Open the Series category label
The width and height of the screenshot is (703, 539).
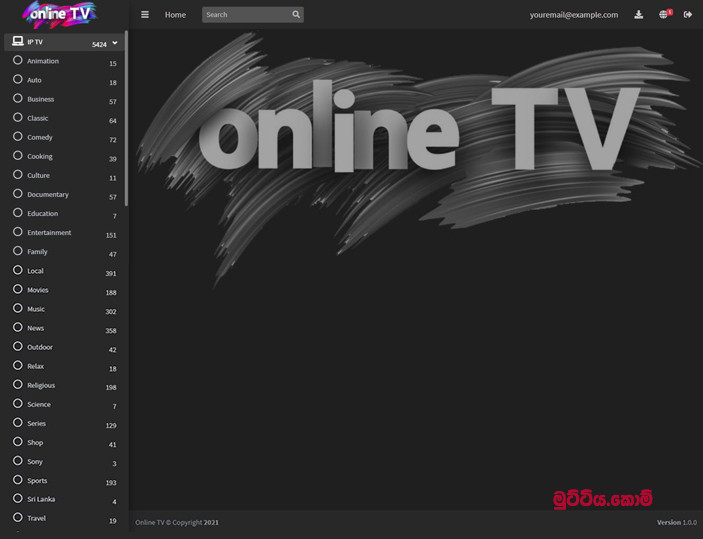click(36, 423)
